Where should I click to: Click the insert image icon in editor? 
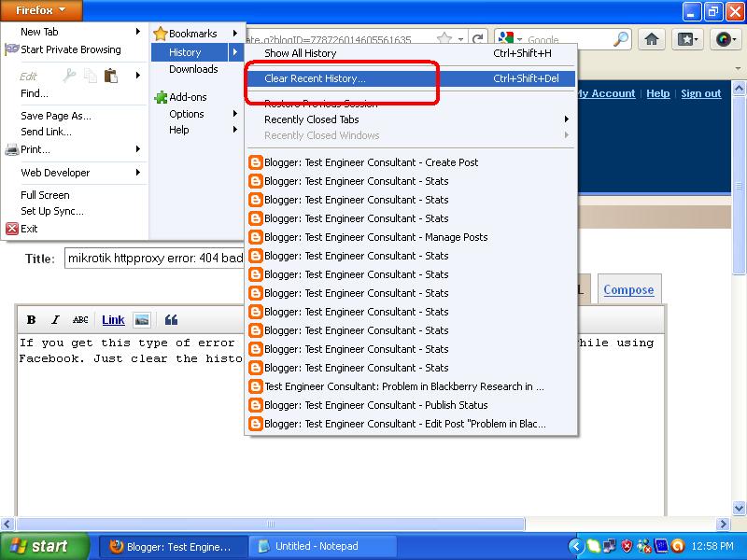tap(142, 320)
